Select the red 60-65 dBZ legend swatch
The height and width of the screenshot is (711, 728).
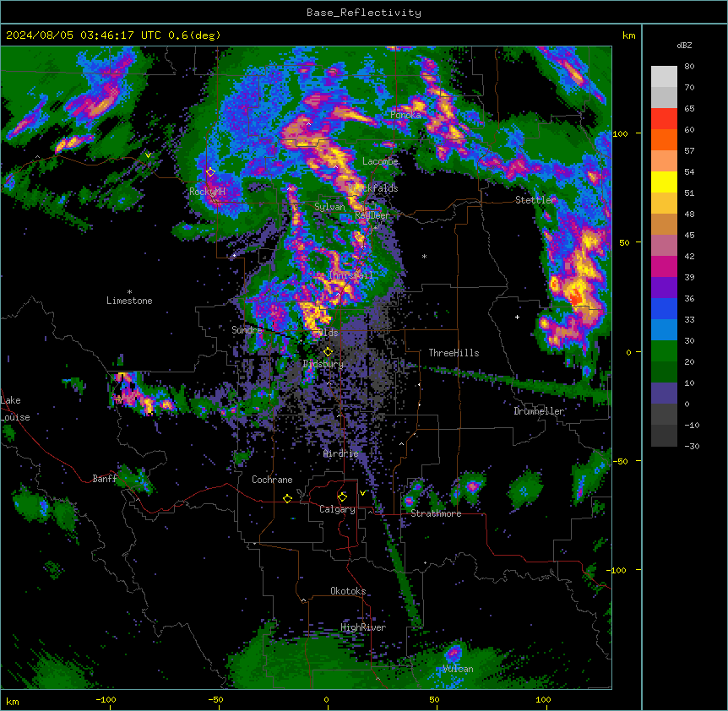click(664, 119)
